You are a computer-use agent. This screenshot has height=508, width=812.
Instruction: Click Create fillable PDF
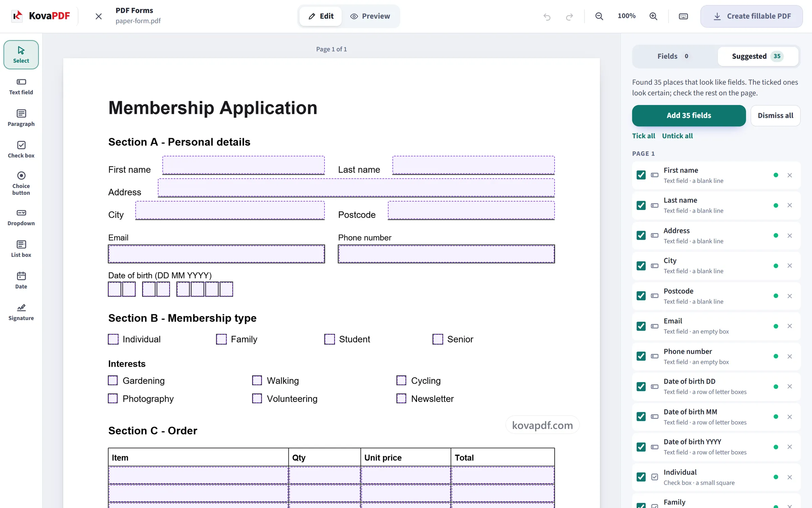pyautogui.click(x=751, y=16)
